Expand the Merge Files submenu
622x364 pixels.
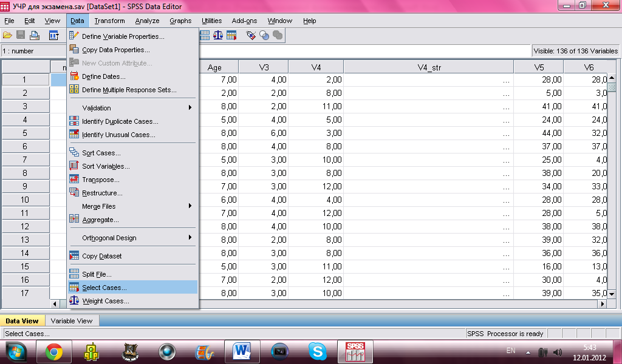[x=132, y=206]
